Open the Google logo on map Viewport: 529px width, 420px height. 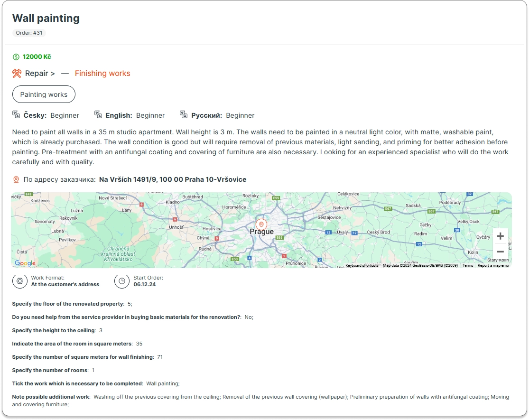(25, 263)
